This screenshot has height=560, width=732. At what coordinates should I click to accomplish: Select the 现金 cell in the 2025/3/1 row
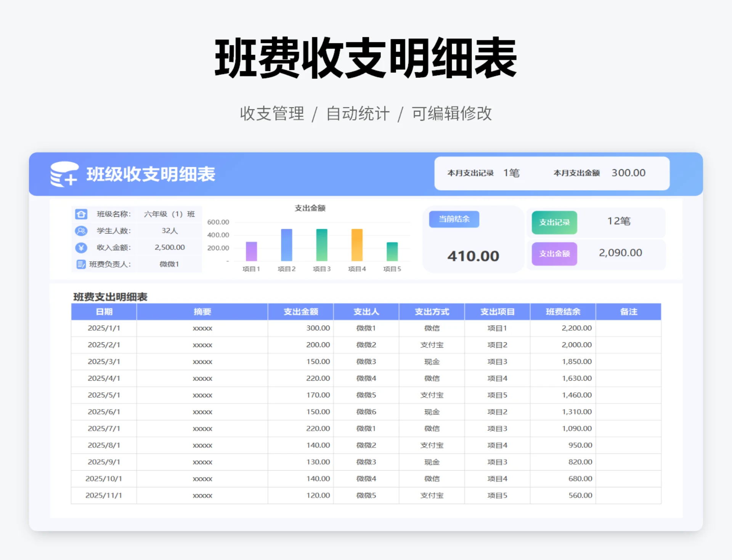click(x=431, y=362)
